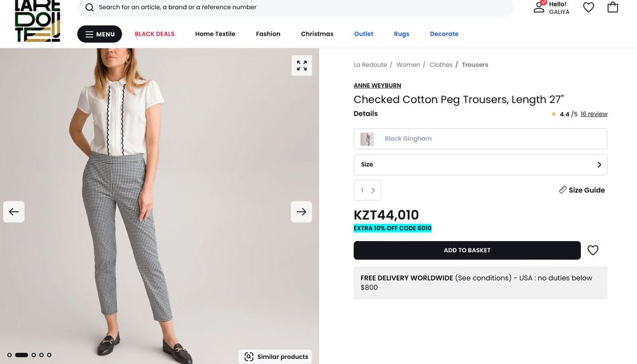Screen dimensions: 637x364
Task: Open the quantity dropdown
Action: click(368, 190)
